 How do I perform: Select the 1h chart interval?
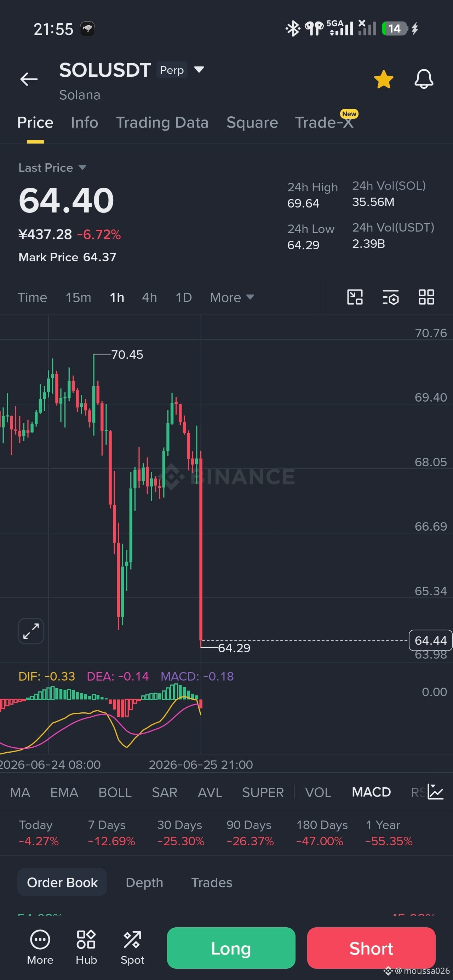(x=117, y=298)
